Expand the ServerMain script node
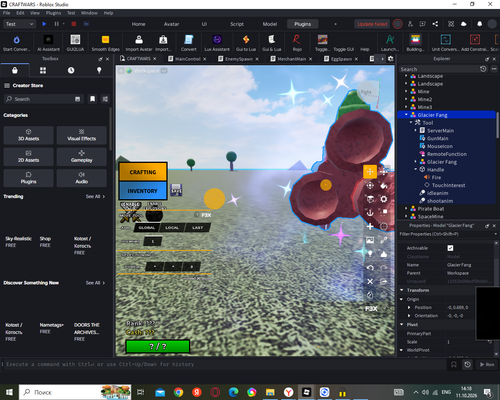 point(416,130)
